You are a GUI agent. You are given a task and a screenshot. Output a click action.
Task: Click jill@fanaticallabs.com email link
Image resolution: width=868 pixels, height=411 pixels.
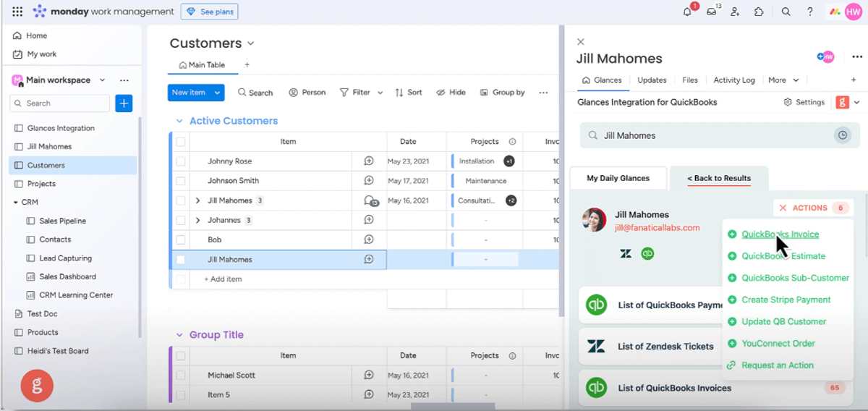coord(658,227)
